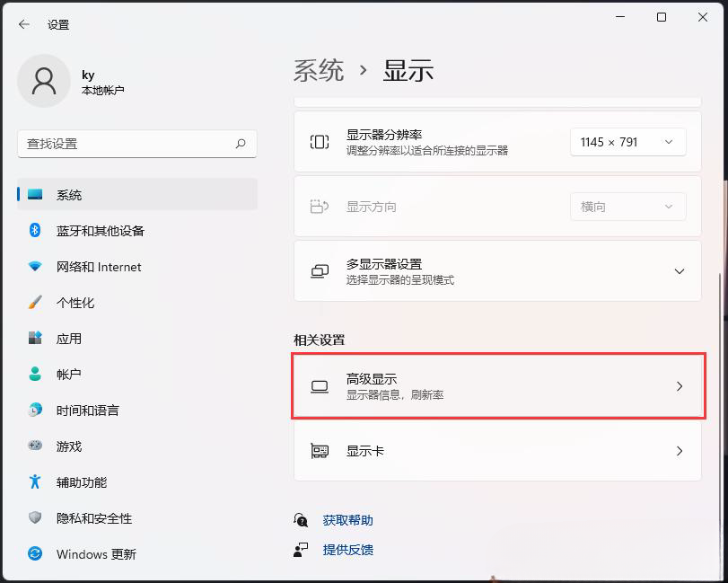Click the Find a setting search box
The height and width of the screenshot is (583, 728).
[135, 143]
